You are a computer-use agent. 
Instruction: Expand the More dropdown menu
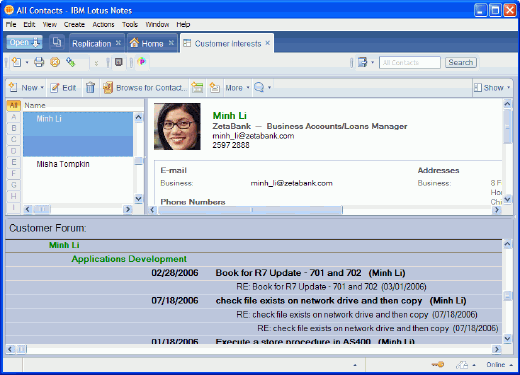click(248, 88)
